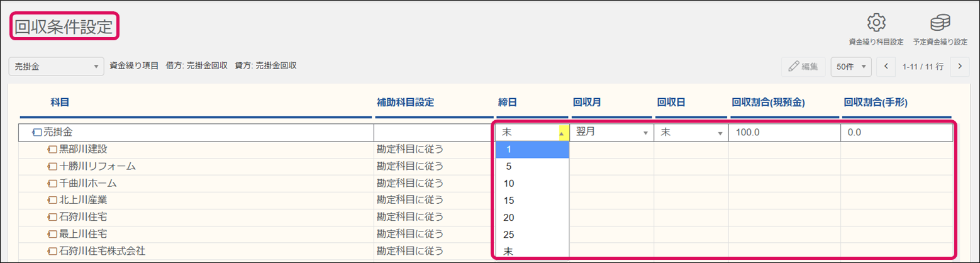The width and height of the screenshot is (980, 263).
Task: Go to next page arrow
Action: 960,66
